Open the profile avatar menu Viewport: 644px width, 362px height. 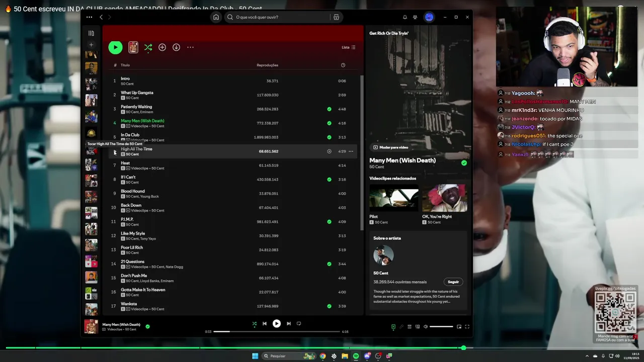click(x=429, y=17)
